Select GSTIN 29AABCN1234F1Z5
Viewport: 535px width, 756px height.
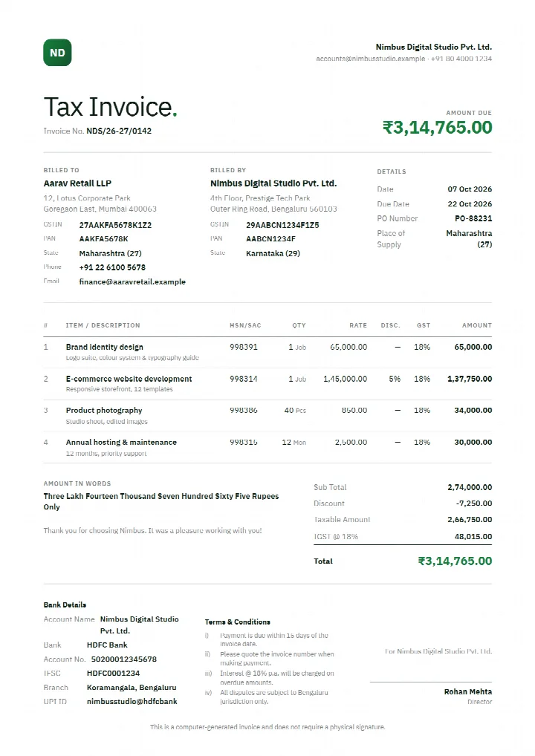pos(282,225)
